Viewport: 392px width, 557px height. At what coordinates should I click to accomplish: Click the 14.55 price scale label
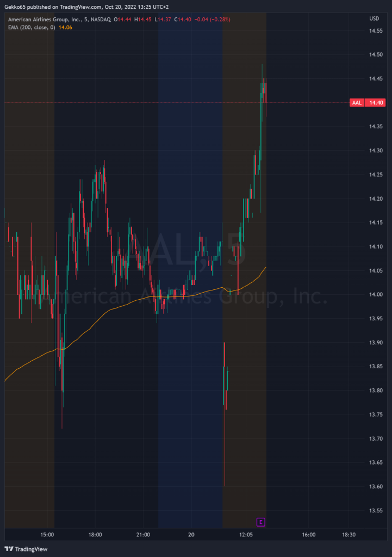coord(376,30)
